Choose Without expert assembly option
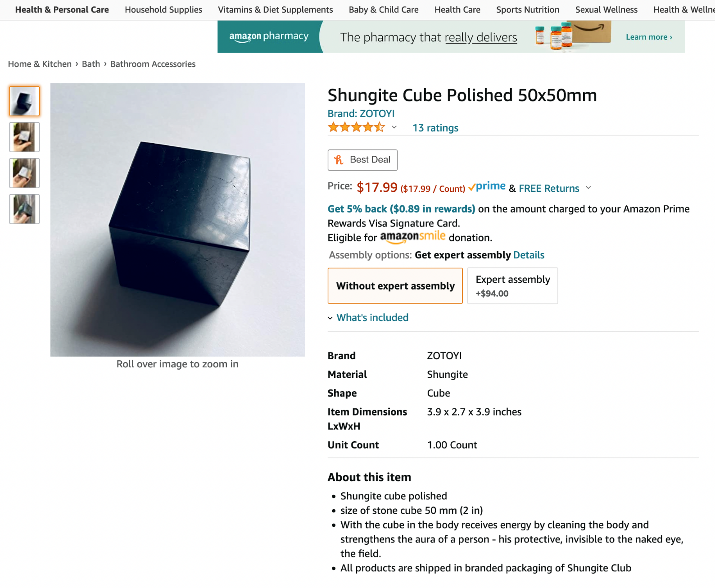This screenshot has height=588, width=715. pyautogui.click(x=395, y=286)
